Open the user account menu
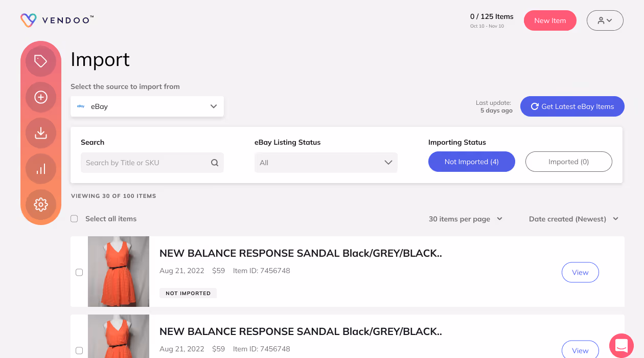This screenshot has width=644, height=358. 605,20
